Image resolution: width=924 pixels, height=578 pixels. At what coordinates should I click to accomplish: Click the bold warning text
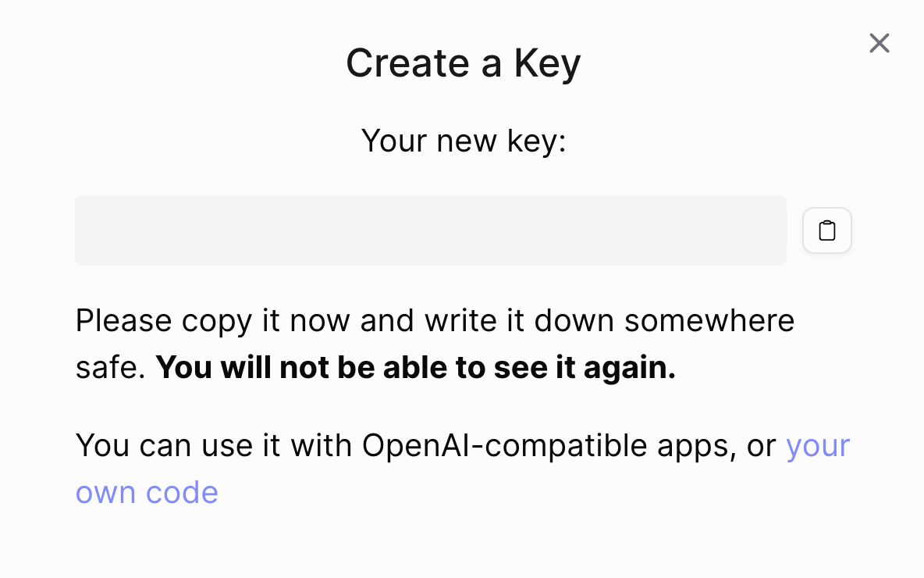coord(416,367)
